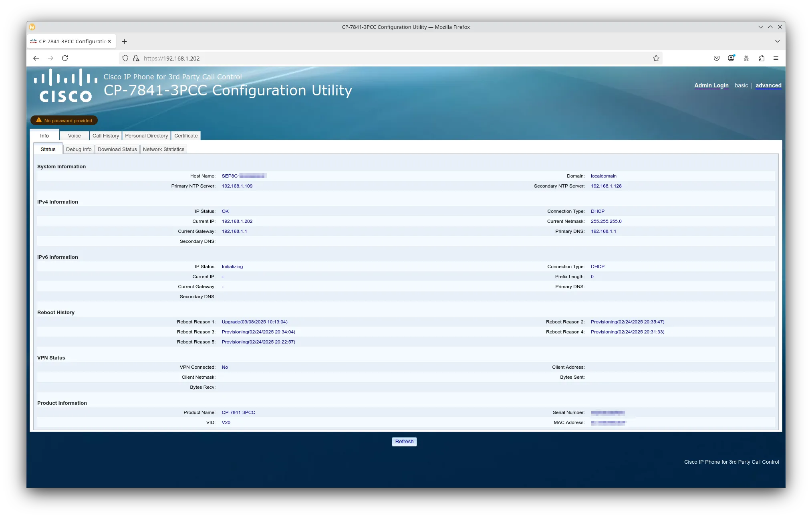Open the Firefox hamburger menu

pos(776,58)
